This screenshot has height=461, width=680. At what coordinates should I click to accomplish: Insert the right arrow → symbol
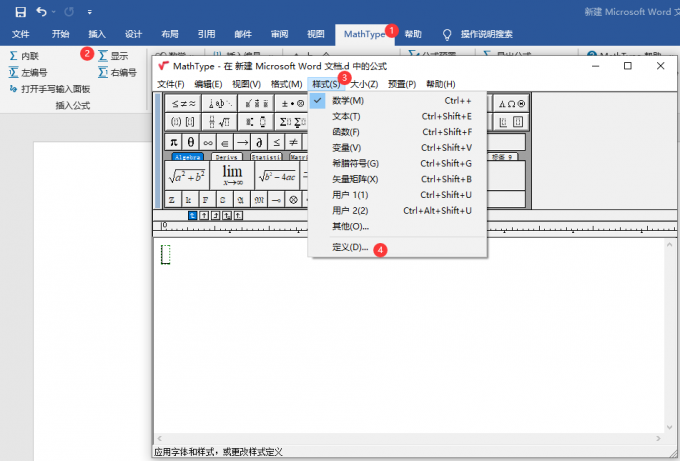[x=242, y=142]
